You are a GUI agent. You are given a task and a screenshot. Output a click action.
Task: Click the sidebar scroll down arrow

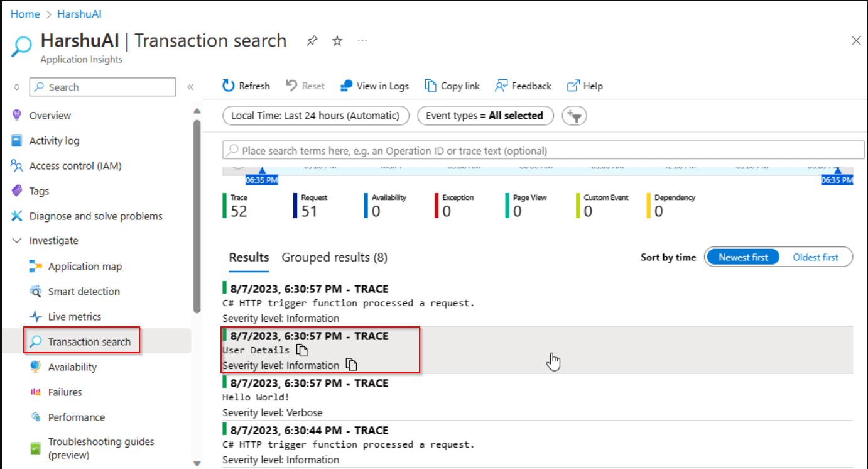coord(197,463)
